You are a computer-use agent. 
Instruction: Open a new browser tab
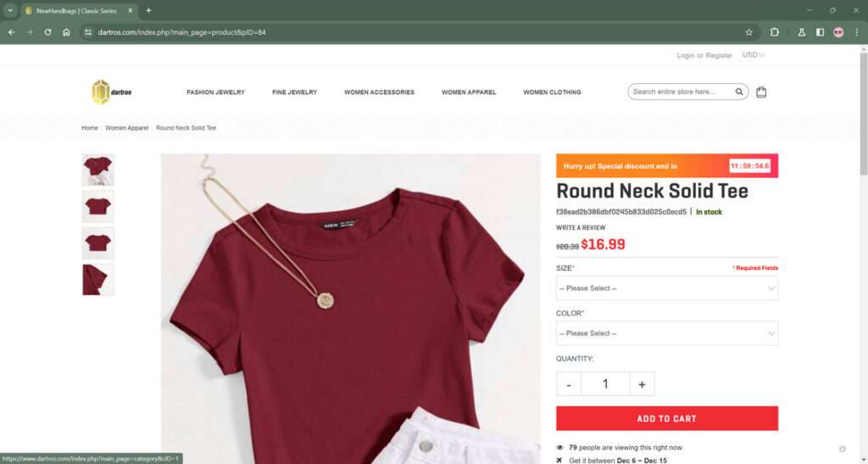pos(148,10)
